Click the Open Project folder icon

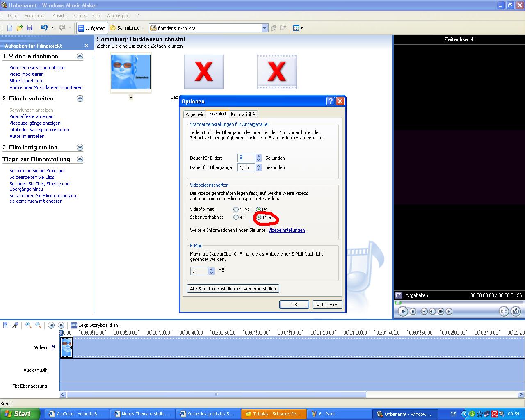click(x=20, y=28)
